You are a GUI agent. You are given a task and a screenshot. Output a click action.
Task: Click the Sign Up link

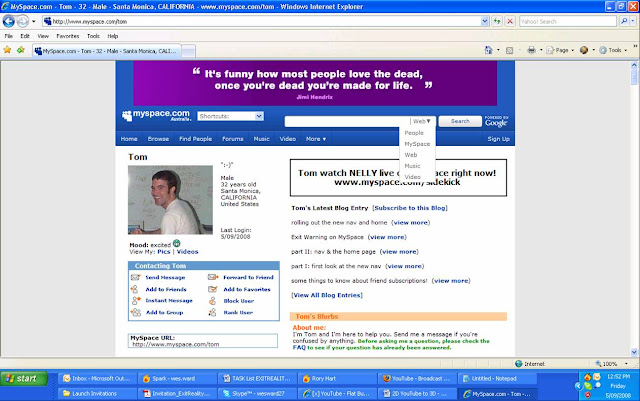tap(498, 139)
